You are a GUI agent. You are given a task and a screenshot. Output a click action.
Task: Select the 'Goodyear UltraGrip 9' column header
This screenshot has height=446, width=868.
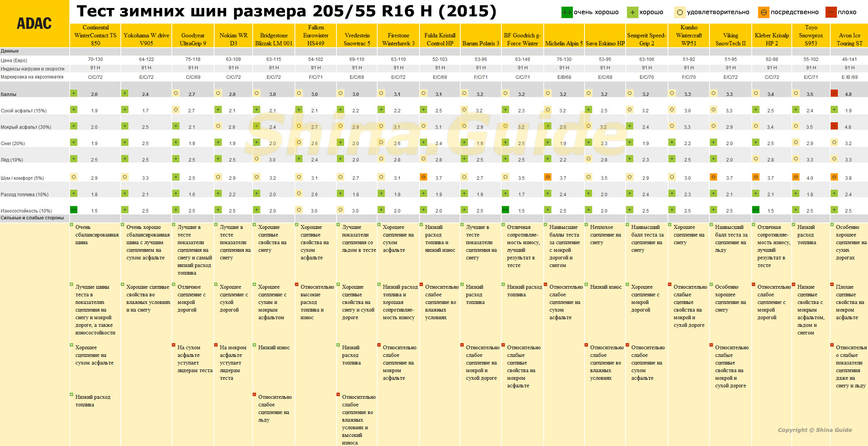[193, 35]
